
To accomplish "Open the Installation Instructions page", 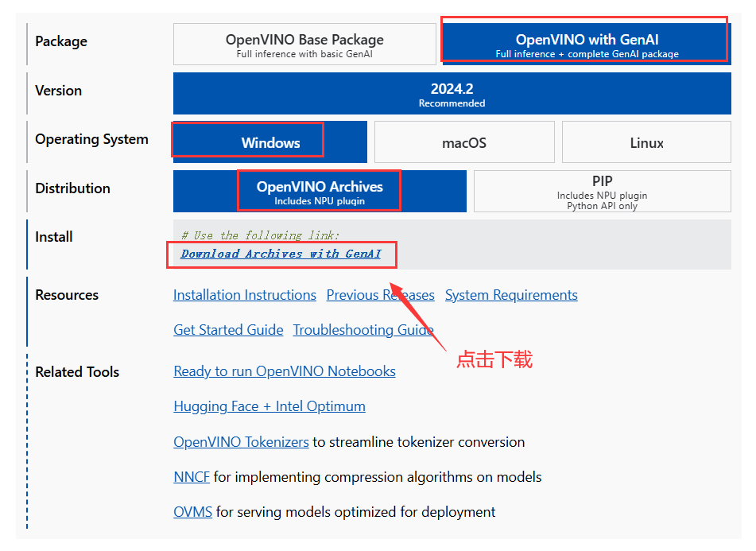I will pos(244,295).
